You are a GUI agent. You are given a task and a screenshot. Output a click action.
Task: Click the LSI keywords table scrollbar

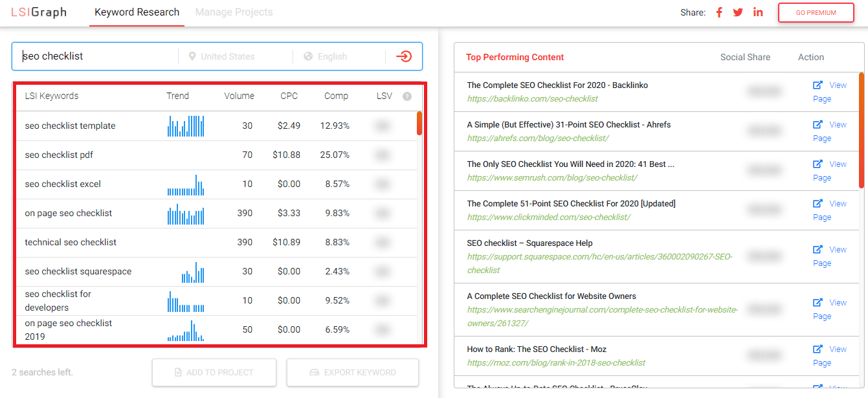(x=419, y=123)
